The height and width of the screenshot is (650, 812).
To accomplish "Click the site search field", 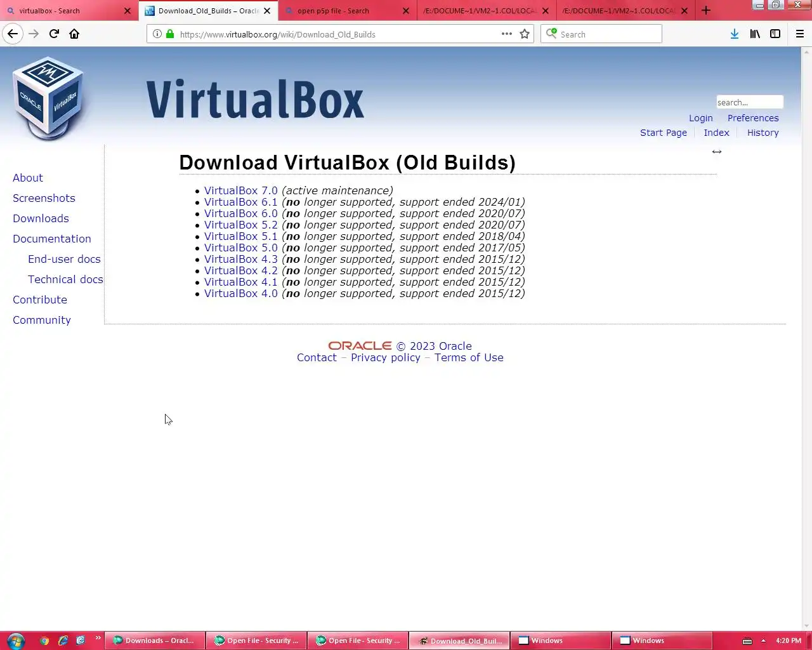I will pyautogui.click(x=749, y=102).
